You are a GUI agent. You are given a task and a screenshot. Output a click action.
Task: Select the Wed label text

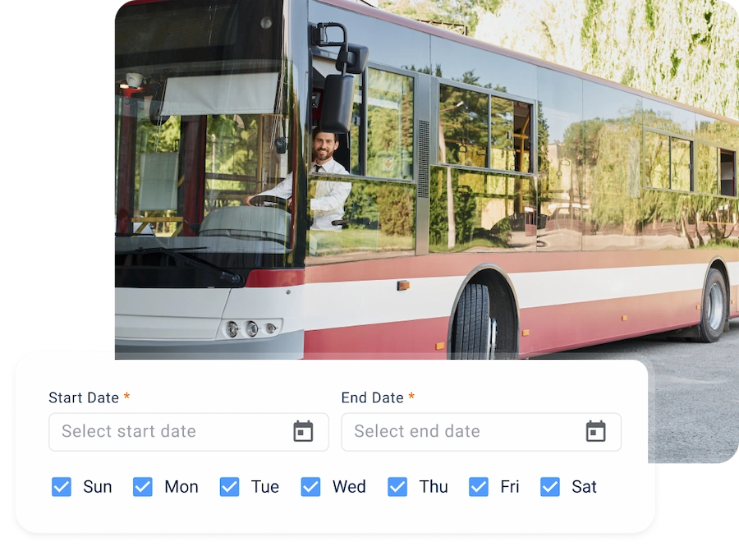click(x=349, y=486)
